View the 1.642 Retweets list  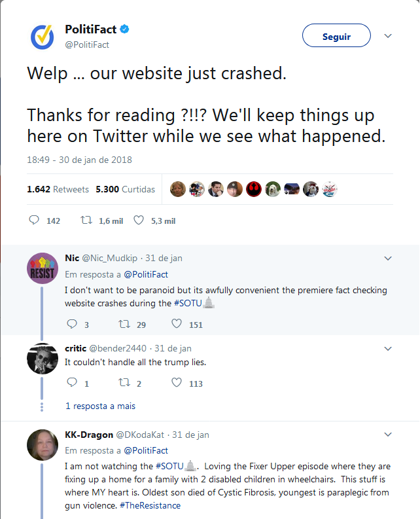click(58, 189)
